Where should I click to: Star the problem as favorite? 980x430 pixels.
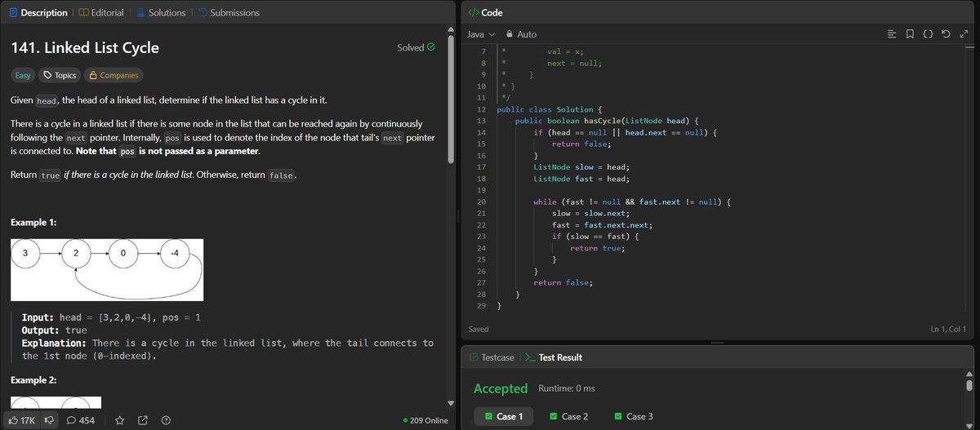[x=119, y=420]
